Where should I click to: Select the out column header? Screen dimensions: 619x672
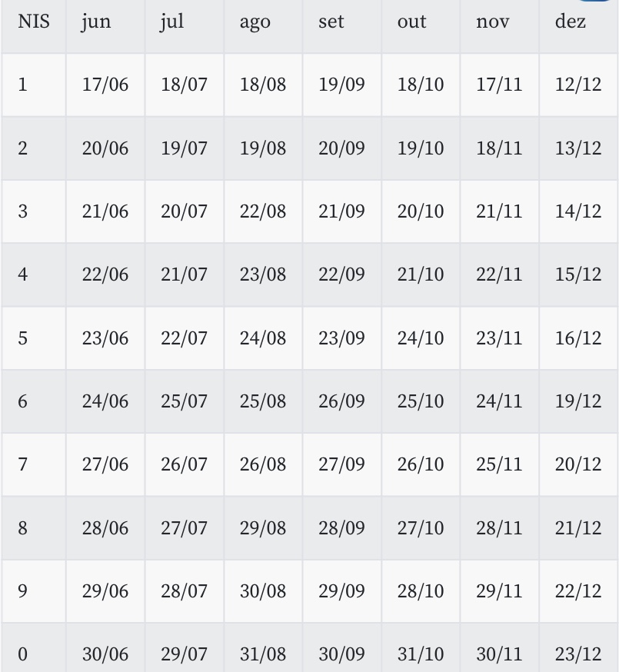click(x=411, y=22)
